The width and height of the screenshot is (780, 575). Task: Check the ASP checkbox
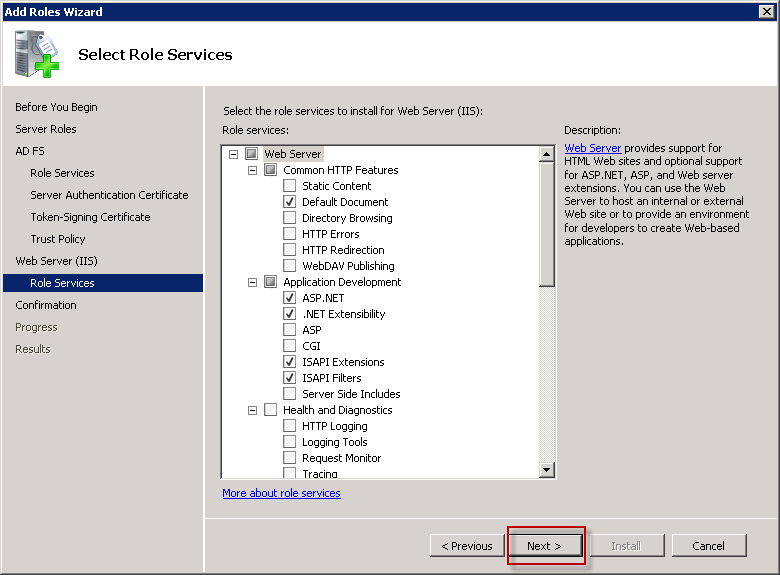point(290,330)
